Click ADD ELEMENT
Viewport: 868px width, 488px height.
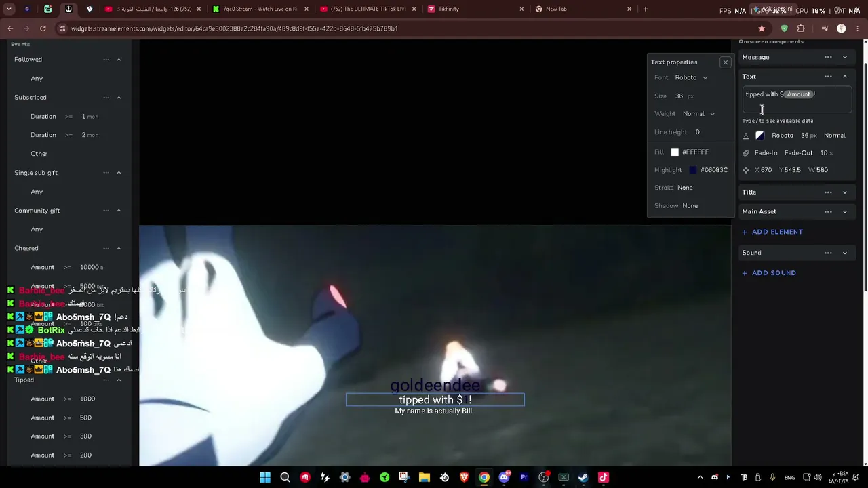[x=772, y=232]
